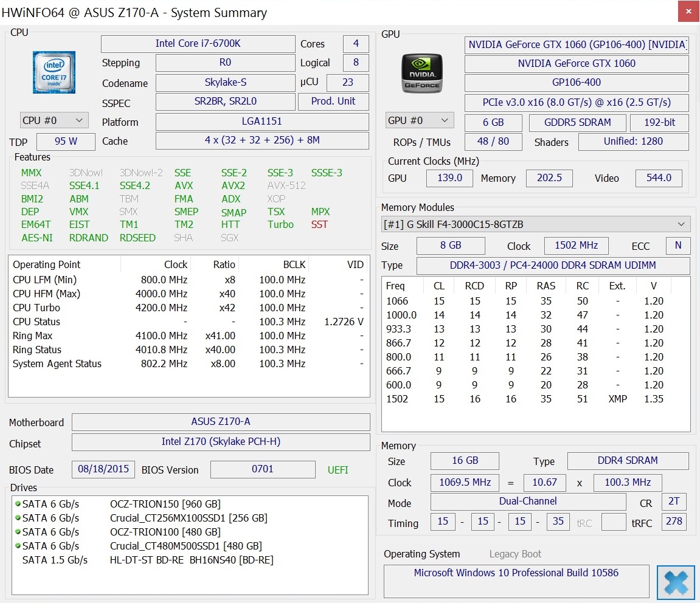Click the 1.2726 V VID value
This screenshot has height=603, width=700.
344,322
